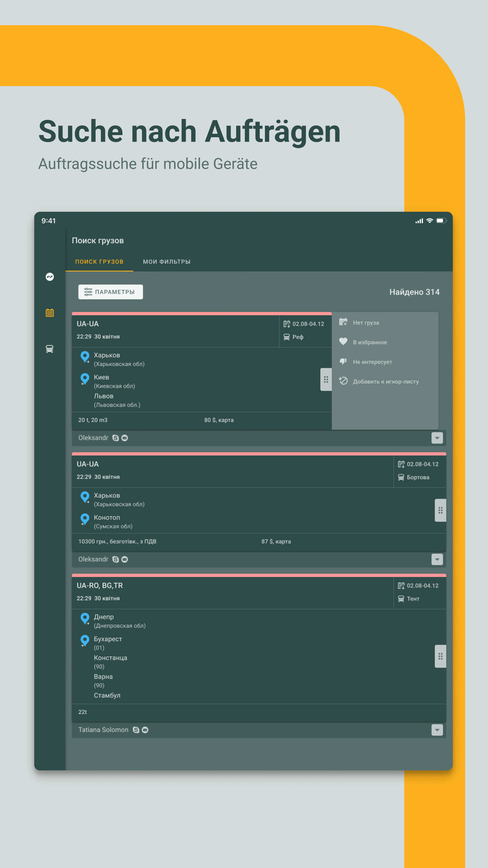Expand Oleksandr dropdown below Конотоп card
This screenshot has height=868, width=488.
437,559
